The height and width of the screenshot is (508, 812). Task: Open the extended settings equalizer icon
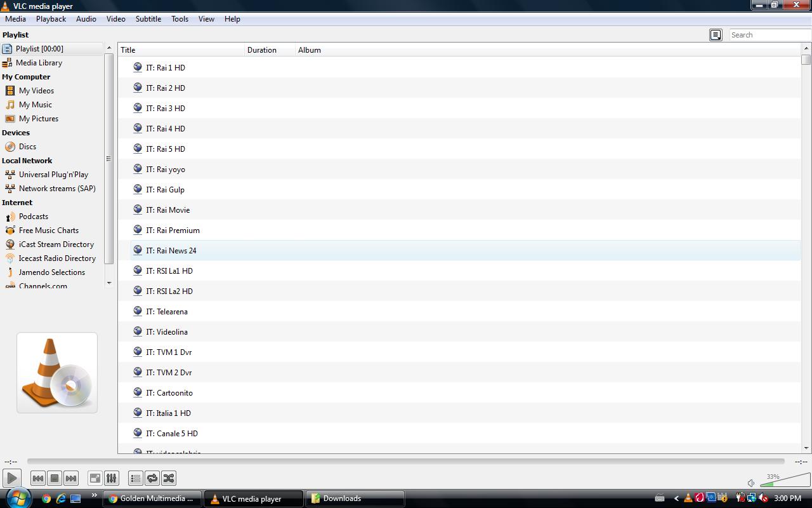(x=111, y=478)
